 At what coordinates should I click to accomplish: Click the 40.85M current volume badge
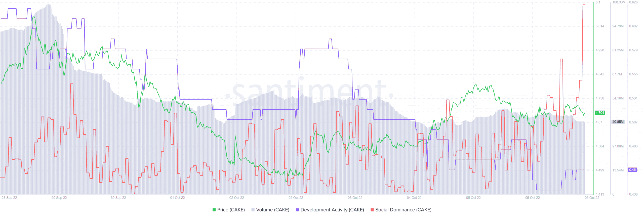(618, 122)
